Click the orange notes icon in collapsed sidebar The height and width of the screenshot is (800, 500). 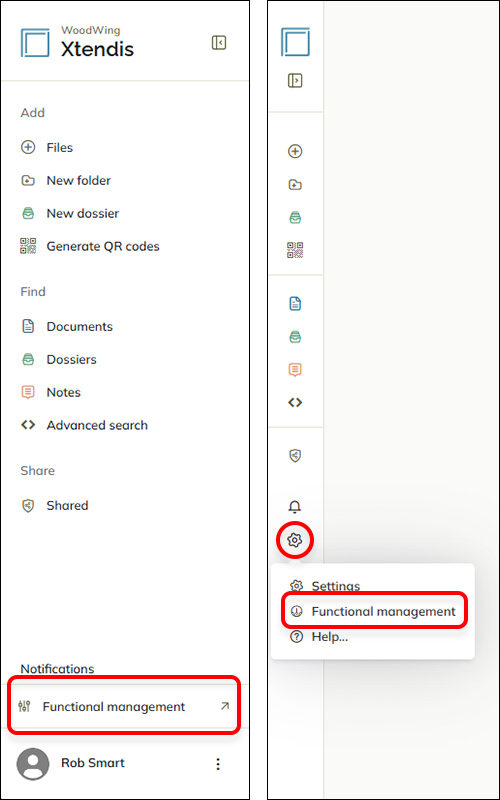295,369
